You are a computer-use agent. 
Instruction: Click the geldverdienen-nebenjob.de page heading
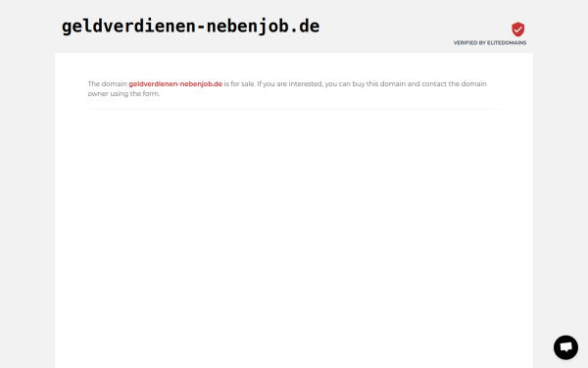[190, 26]
